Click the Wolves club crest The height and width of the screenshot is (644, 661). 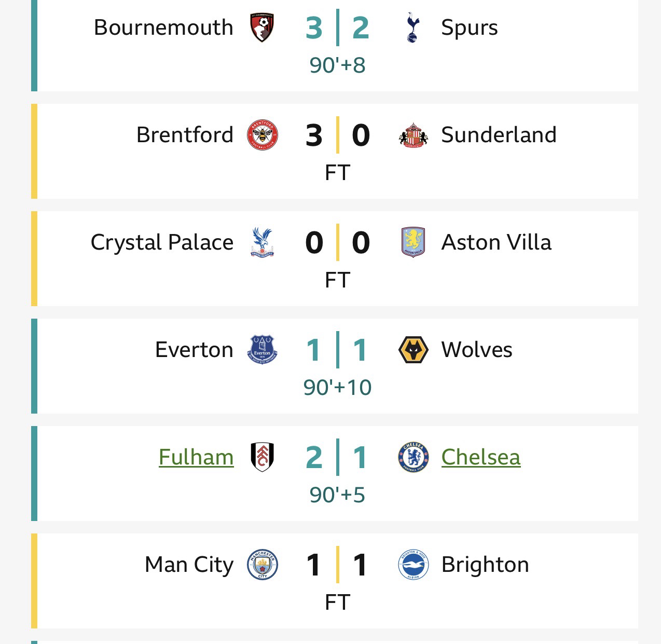point(413,350)
